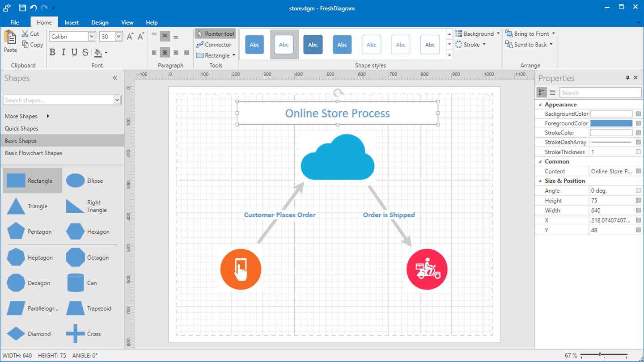644x362 pixels.
Task: Increase font size with grow icon
Action: [x=130, y=37]
